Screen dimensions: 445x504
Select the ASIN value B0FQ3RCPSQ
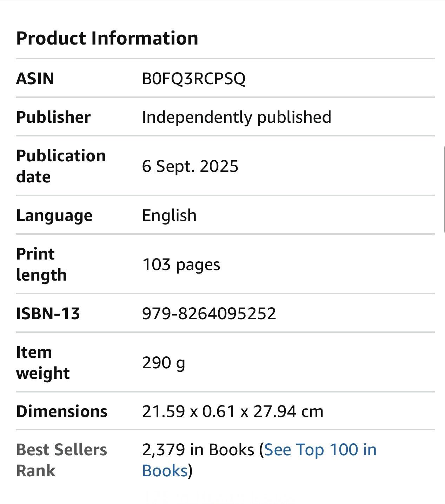[x=193, y=79]
